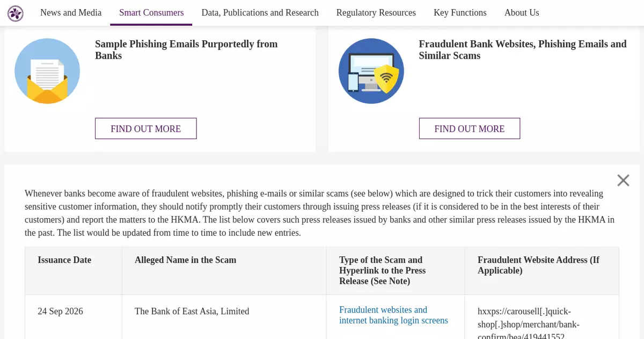Click the Alleged Name in the Scam header
The image size is (644, 339).
pyautogui.click(x=185, y=260)
